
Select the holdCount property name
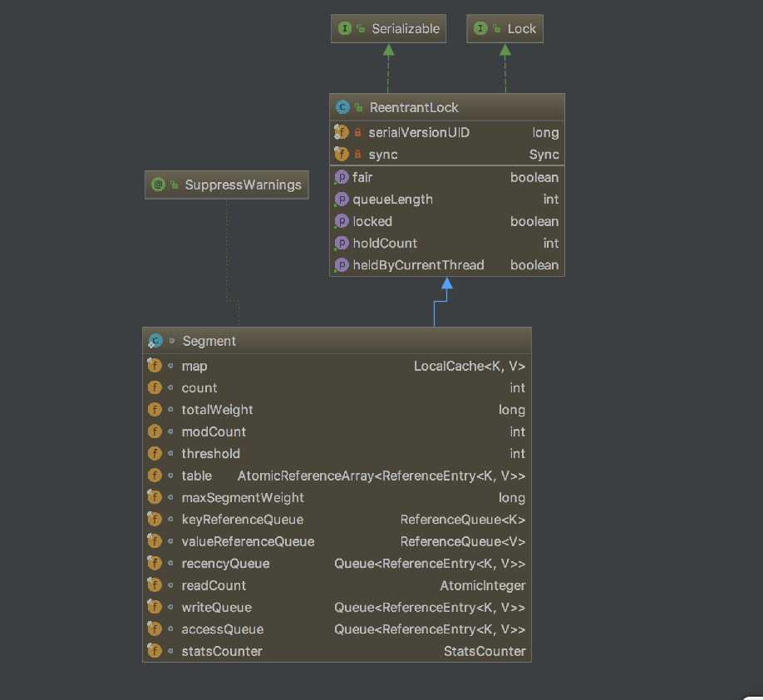[385, 244]
